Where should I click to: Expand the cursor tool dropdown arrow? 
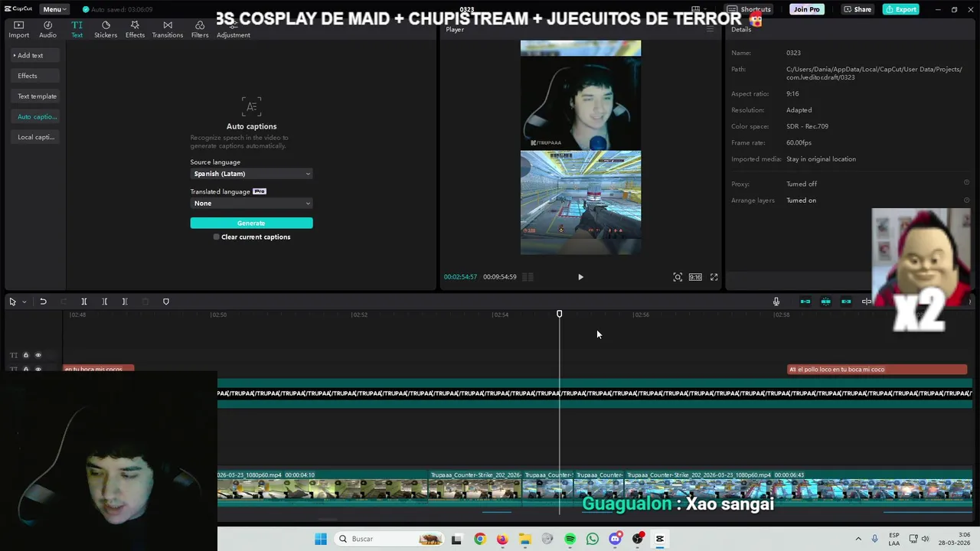(x=24, y=302)
